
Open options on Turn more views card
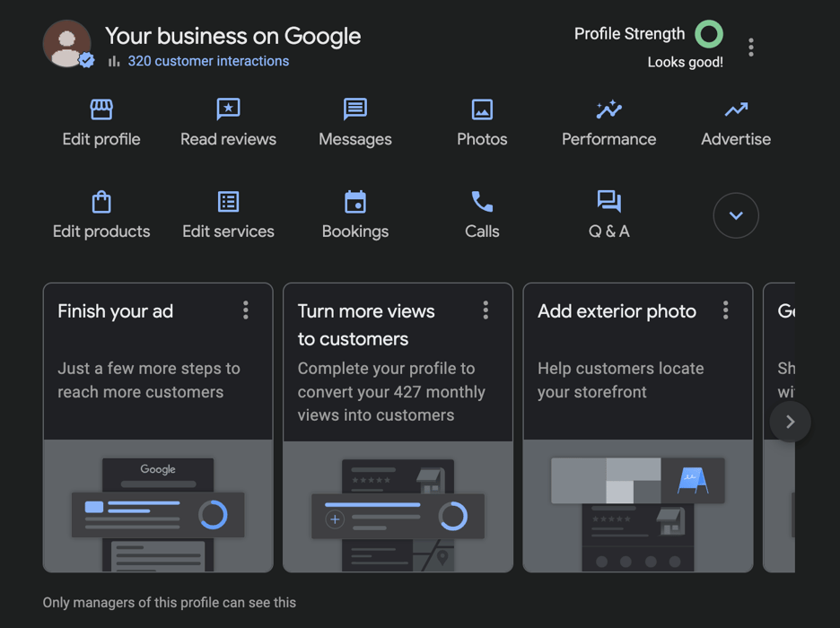tap(486, 310)
